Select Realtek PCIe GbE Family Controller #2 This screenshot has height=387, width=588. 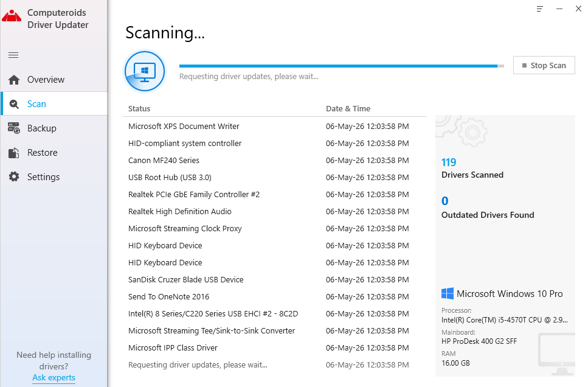(x=274, y=195)
